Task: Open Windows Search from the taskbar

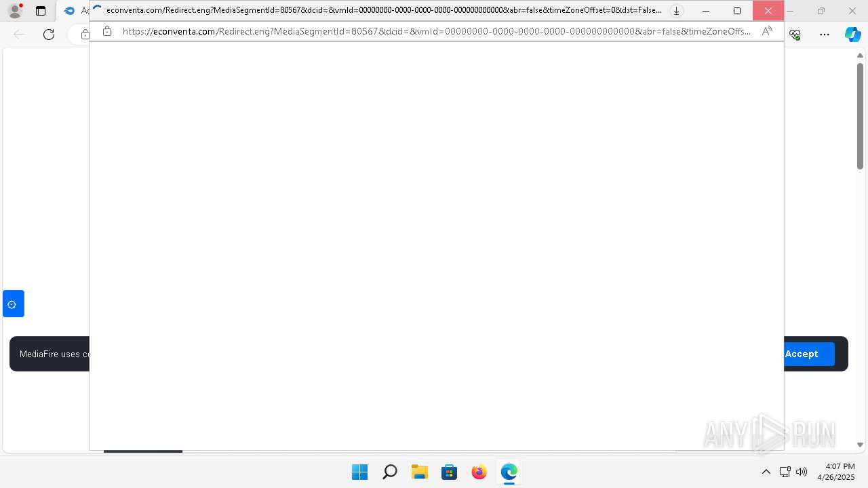Action: click(389, 472)
